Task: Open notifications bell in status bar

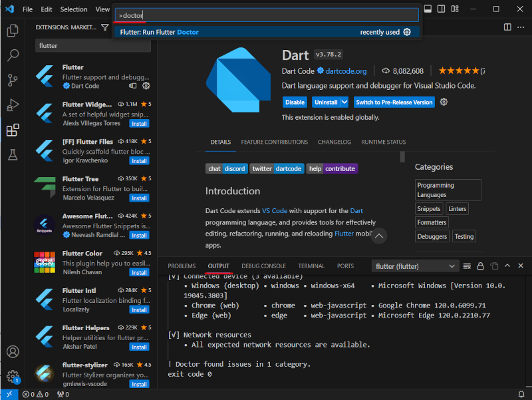Action: (521, 394)
